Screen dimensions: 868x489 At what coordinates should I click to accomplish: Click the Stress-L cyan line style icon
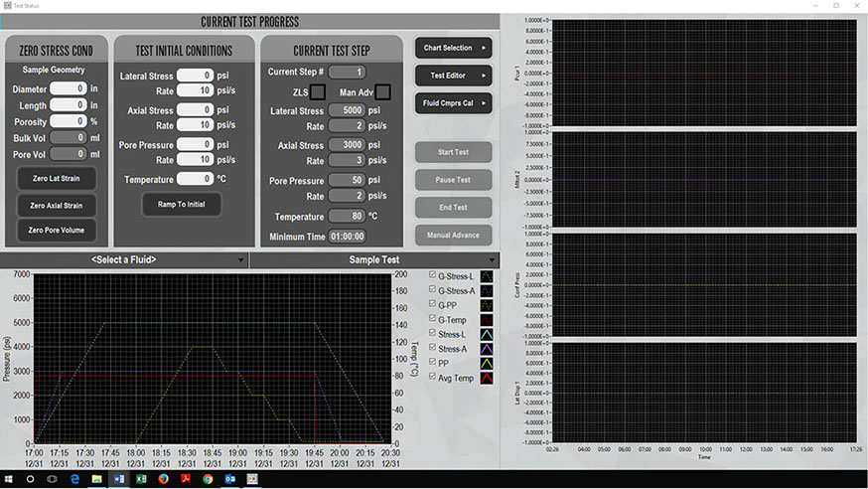point(487,335)
